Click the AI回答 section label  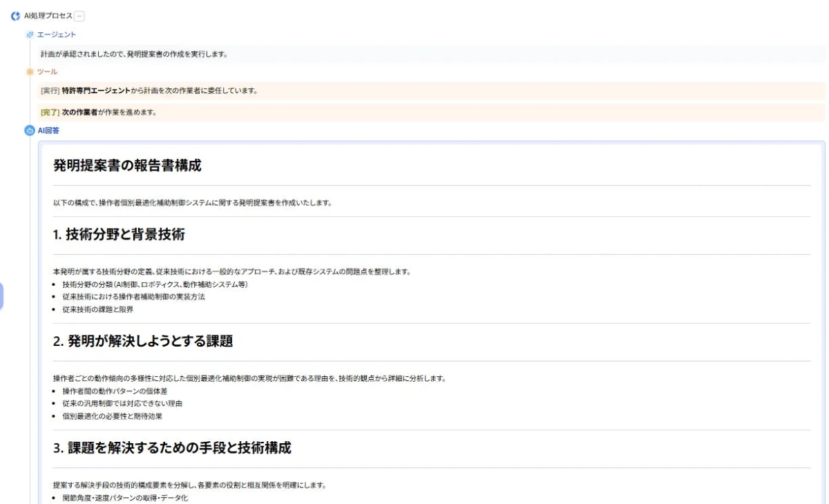click(x=50, y=130)
